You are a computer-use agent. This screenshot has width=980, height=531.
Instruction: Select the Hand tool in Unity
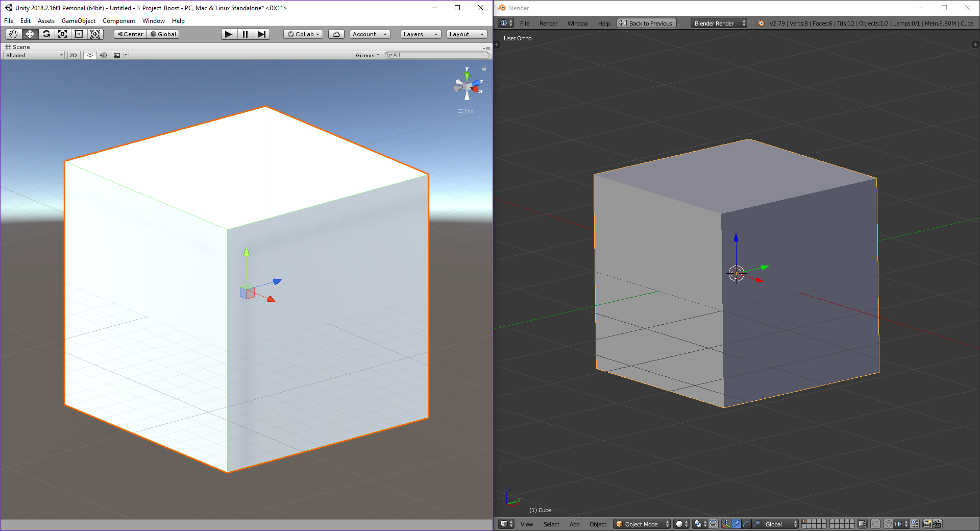click(13, 34)
